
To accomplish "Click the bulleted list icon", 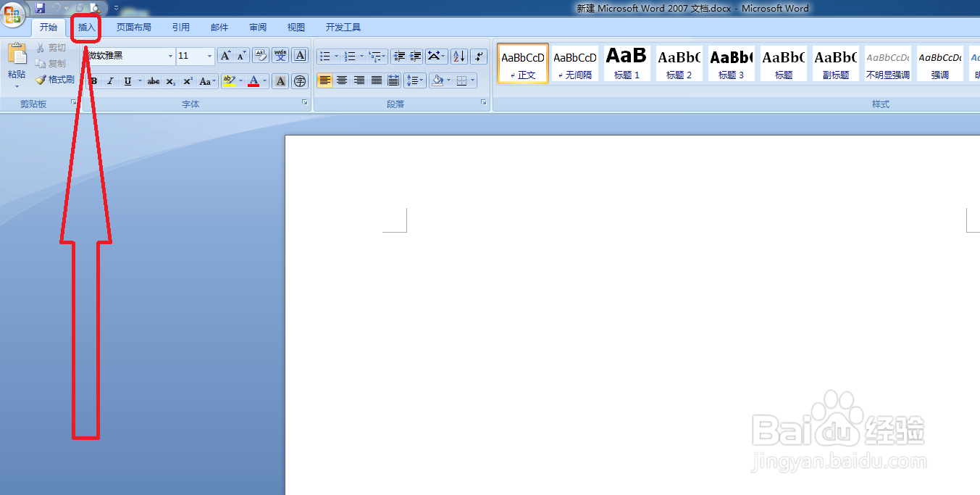I will 325,56.
